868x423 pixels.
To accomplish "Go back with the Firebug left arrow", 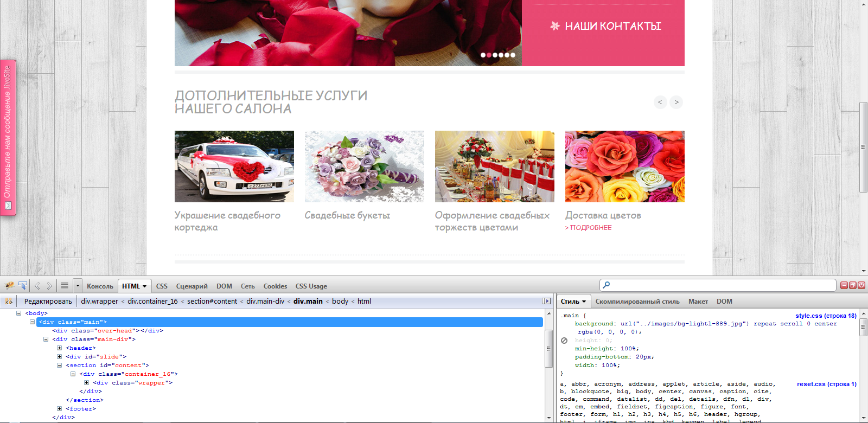I will point(37,286).
